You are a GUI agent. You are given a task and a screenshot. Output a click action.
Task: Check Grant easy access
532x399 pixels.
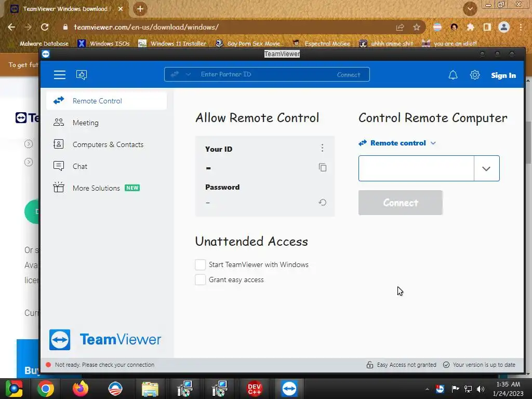pyautogui.click(x=200, y=280)
